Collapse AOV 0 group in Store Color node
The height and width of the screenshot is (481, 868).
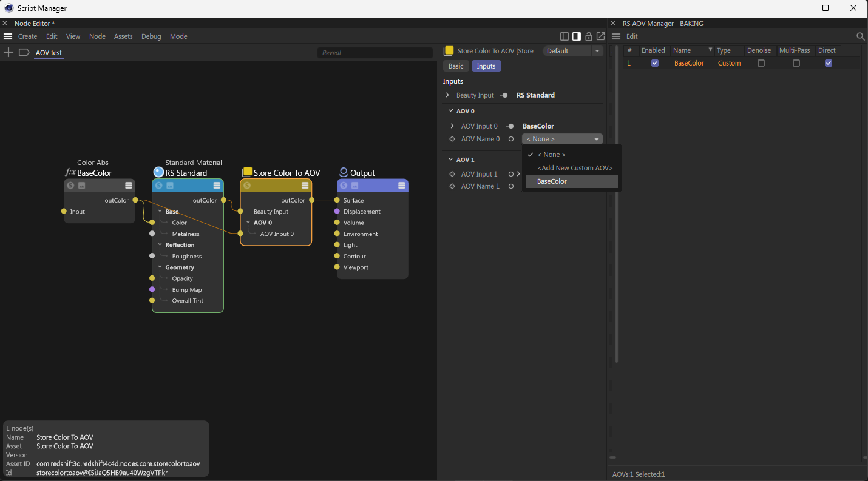(x=248, y=223)
